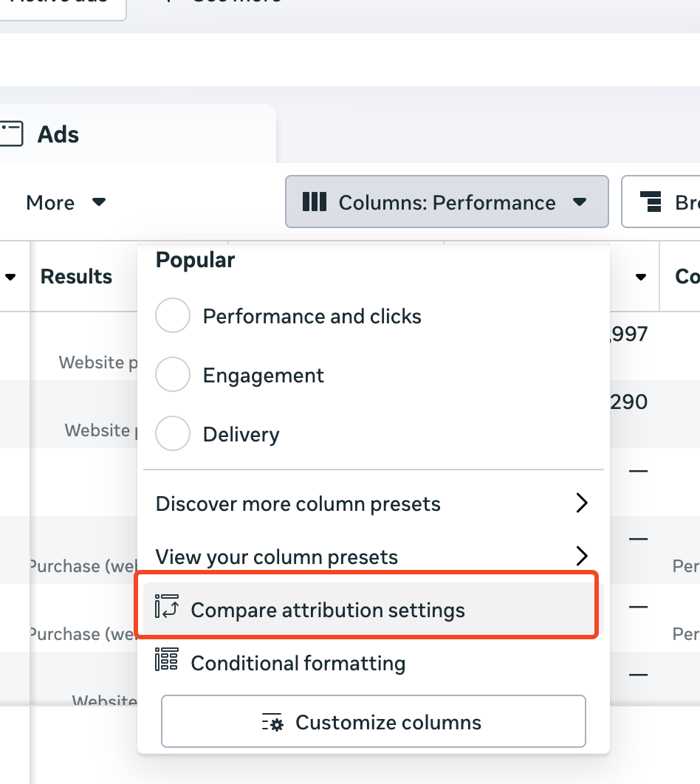Open Conditional formatting menu entry

(x=298, y=663)
